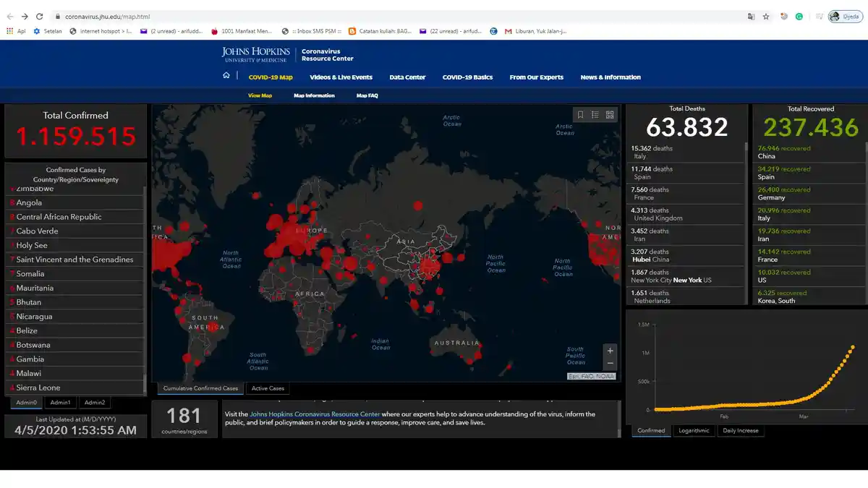
Task: Click Map FAQ in the sub-navigation
Action: point(367,95)
